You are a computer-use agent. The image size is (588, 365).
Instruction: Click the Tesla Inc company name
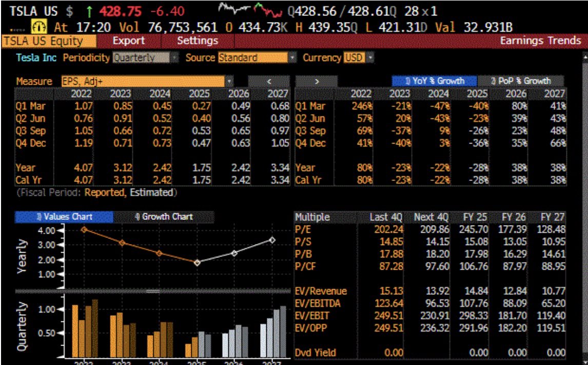point(36,58)
